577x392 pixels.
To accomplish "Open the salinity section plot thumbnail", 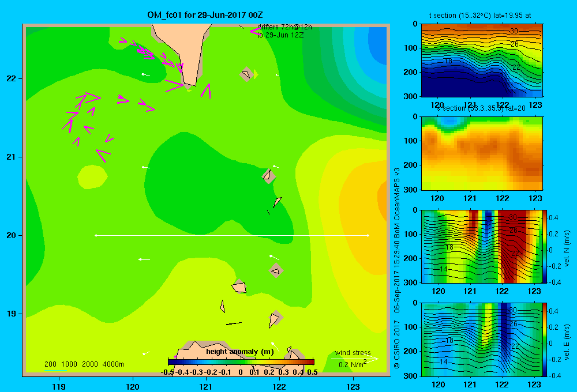I will 482,153.
